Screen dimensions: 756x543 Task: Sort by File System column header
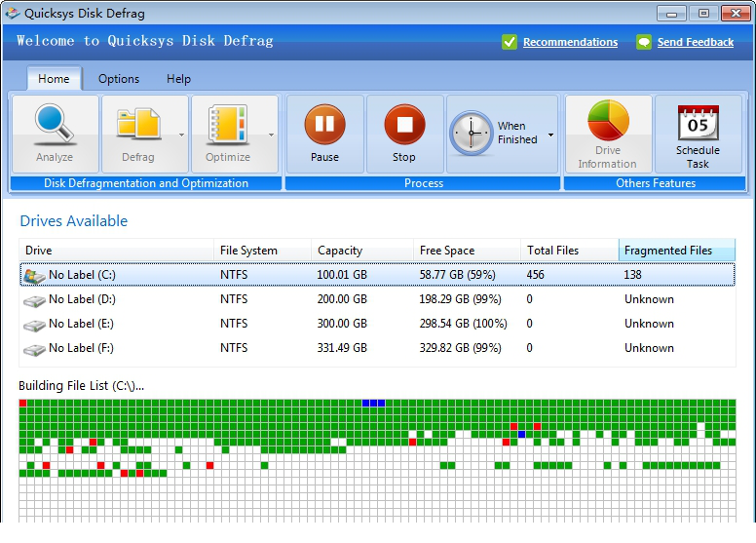click(262, 251)
